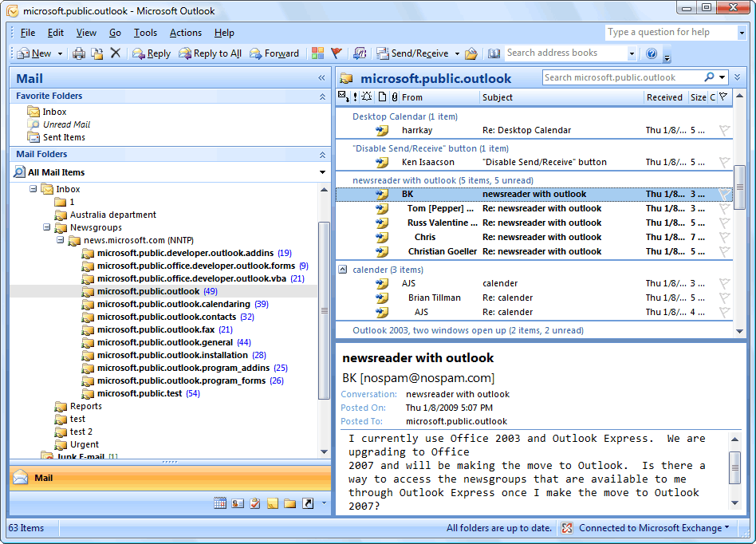The image size is (756, 544).
Task: Open the View menu
Action: click(86, 33)
